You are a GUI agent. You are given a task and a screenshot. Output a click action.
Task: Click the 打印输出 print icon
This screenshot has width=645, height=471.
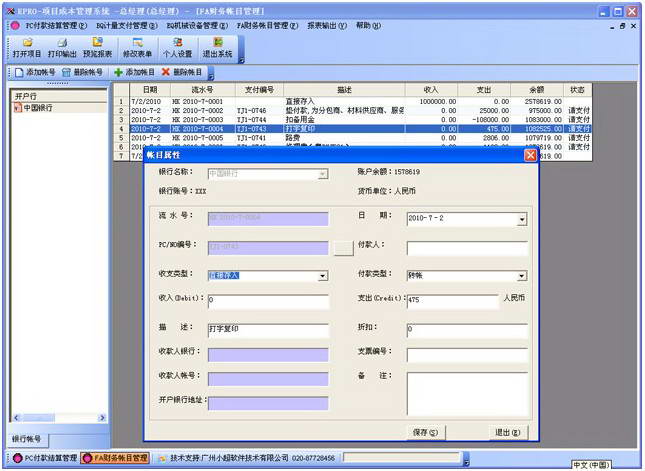[61, 48]
